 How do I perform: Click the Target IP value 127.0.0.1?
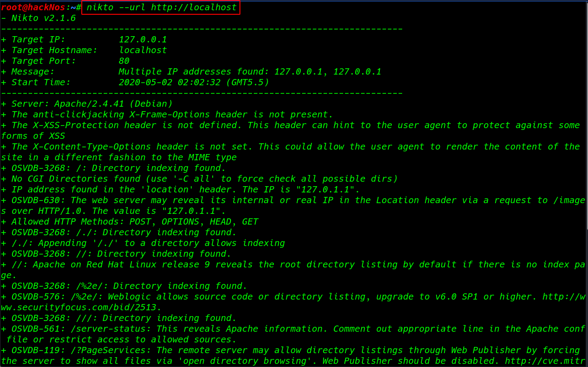[x=143, y=39]
